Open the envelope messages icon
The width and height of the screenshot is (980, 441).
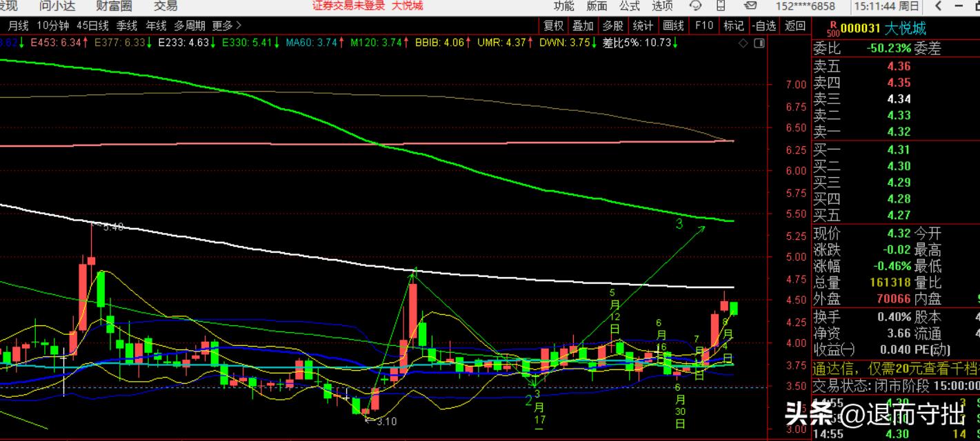[750, 6]
